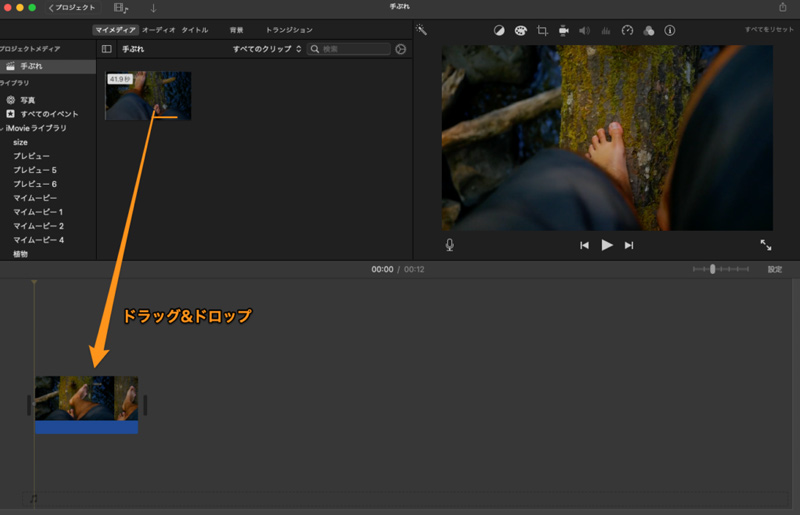The height and width of the screenshot is (515, 800).
Task: Open the color correction palette tool
Action: click(520, 31)
